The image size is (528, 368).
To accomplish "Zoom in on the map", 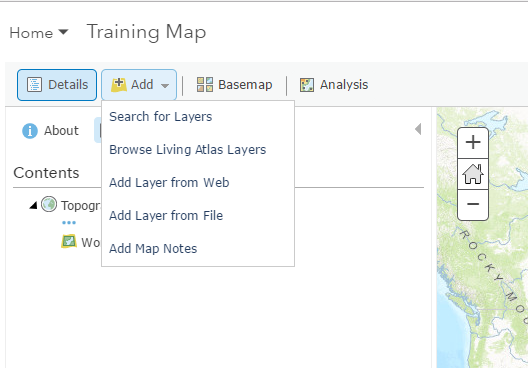I will 473,142.
